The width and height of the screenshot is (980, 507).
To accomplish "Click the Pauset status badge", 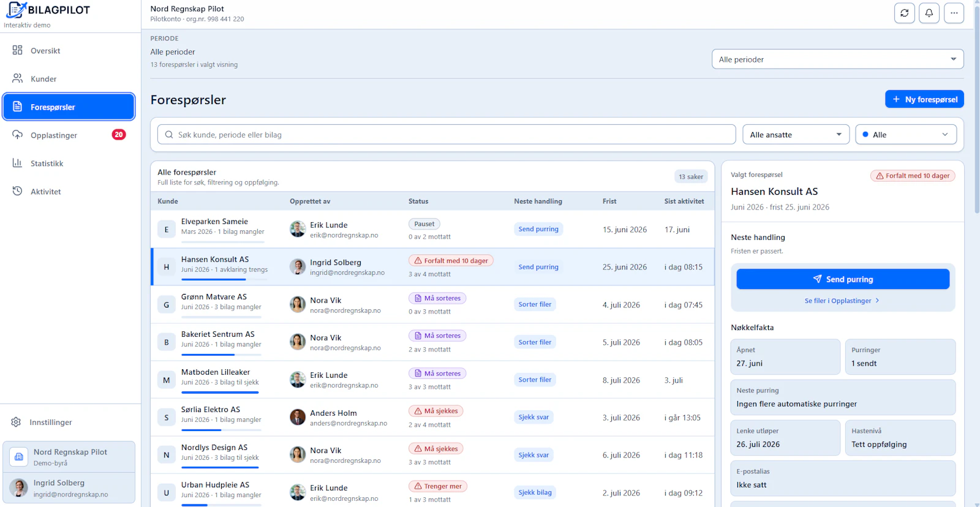I will tap(424, 224).
